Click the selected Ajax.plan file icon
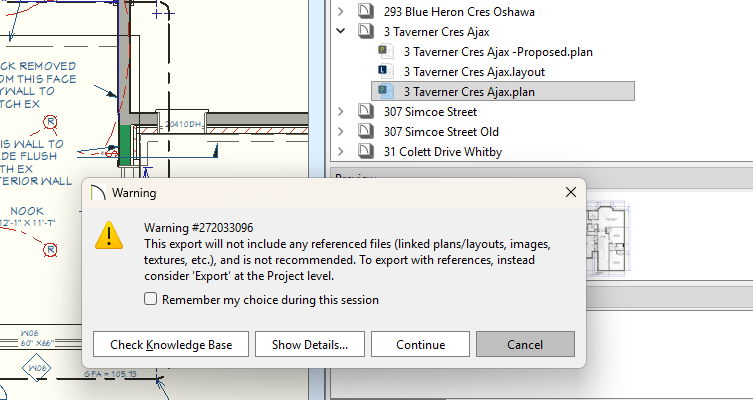This screenshot has height=400, width=753. click(x=386, y=91)
